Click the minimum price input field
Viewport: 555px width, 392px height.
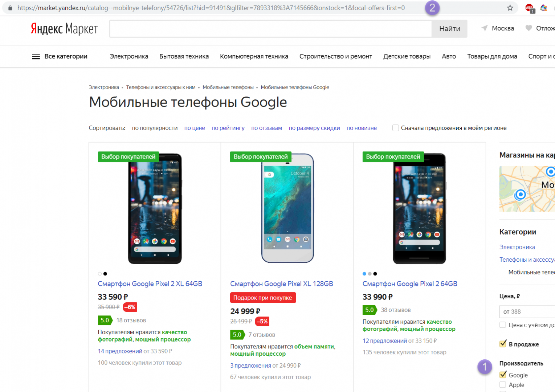click(x=526, y=311)
